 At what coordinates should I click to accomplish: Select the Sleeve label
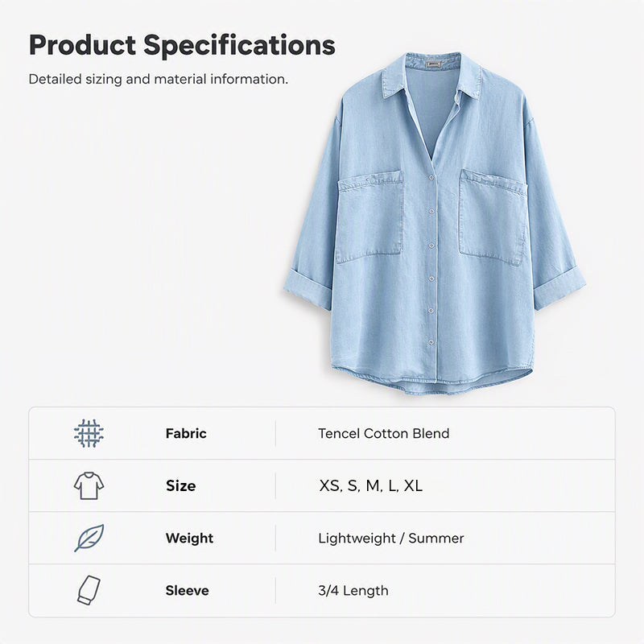[188, 591]
